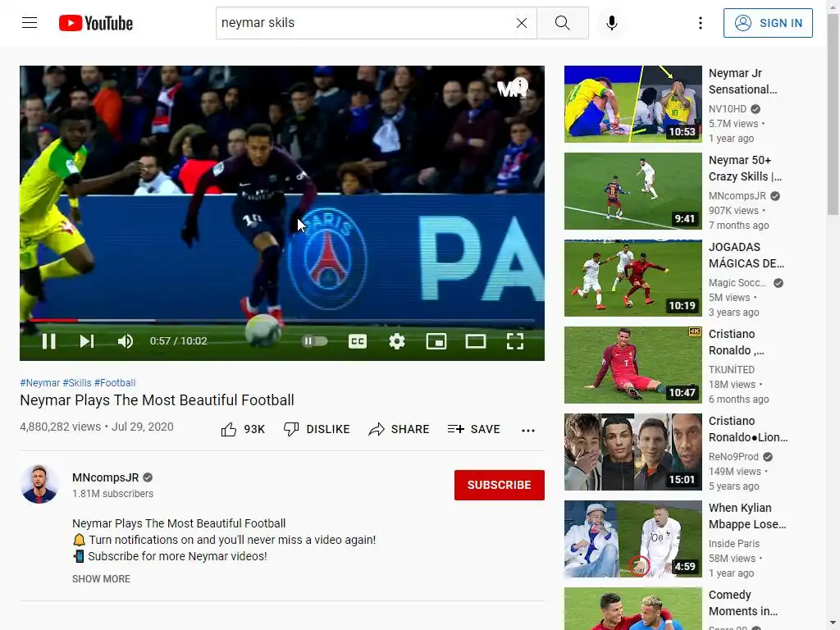Open the #Football hashtag
Viewport: 840px width, 630px height.
click(115, 383)
